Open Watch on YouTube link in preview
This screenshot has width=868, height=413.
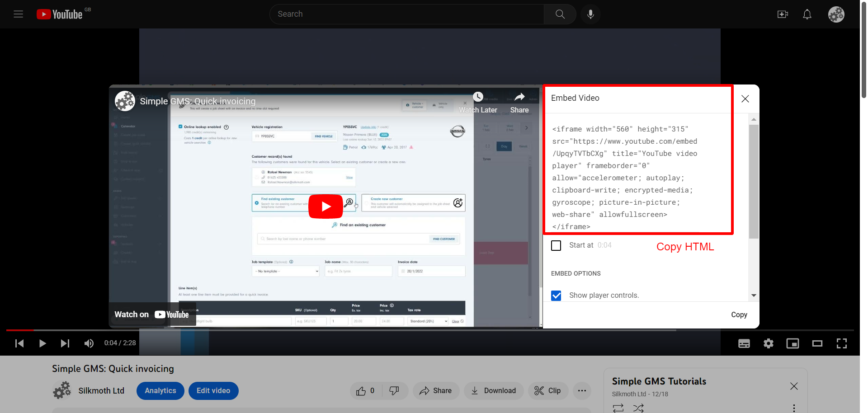click(152, 314)
